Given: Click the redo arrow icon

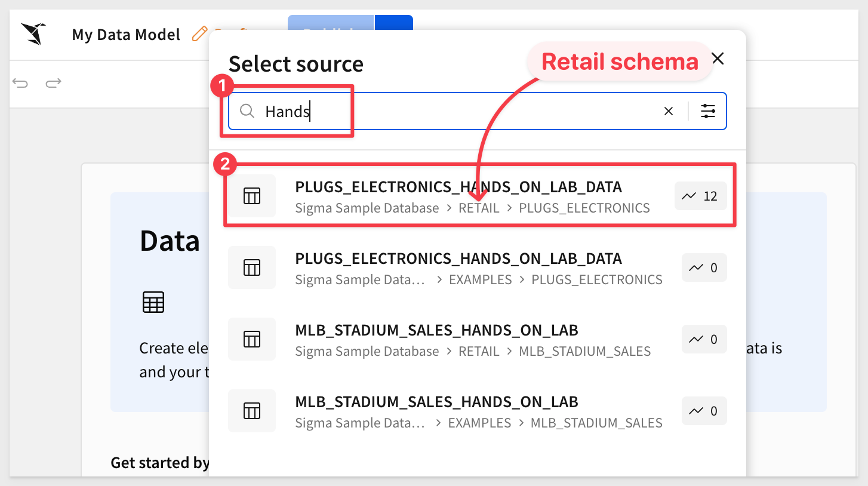Looking at the screenshot, I should tap(54, 83).
